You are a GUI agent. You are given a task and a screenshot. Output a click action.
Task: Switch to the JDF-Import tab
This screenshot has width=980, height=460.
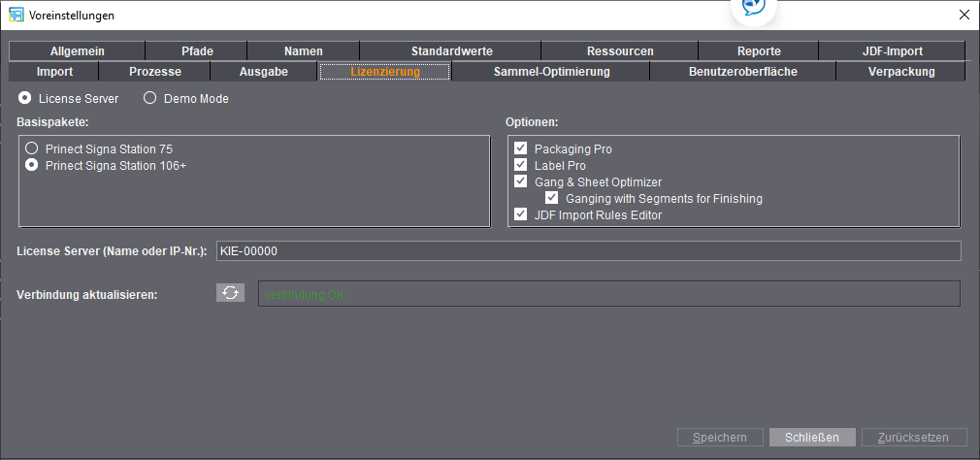(892, 51)
